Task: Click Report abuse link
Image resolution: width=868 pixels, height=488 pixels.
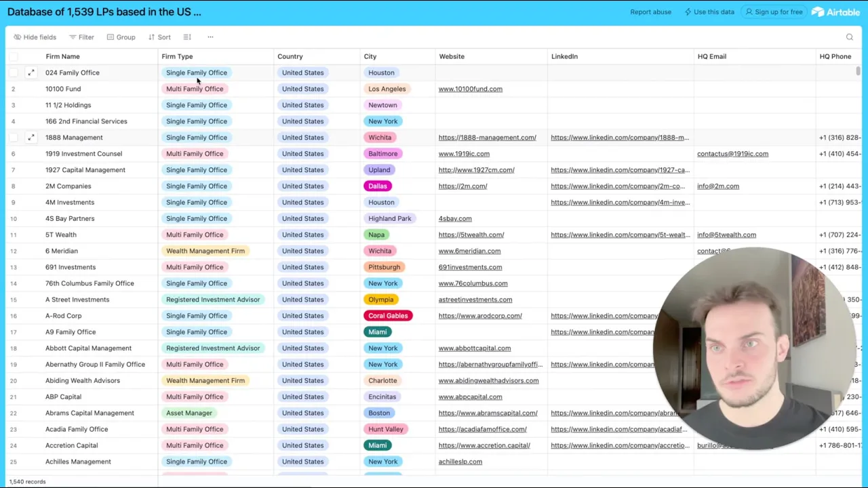Action: tap(651, 12)
